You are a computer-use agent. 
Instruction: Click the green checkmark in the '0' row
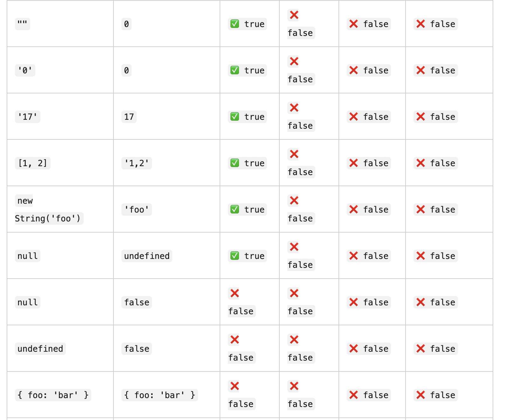point(235,70)
